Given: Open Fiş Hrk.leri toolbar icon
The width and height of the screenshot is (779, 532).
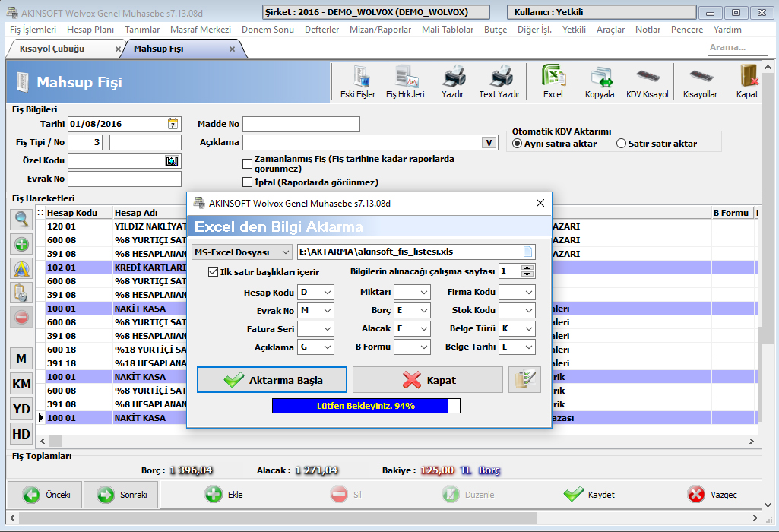Looking at the screenshot, I should coord(405,82).
